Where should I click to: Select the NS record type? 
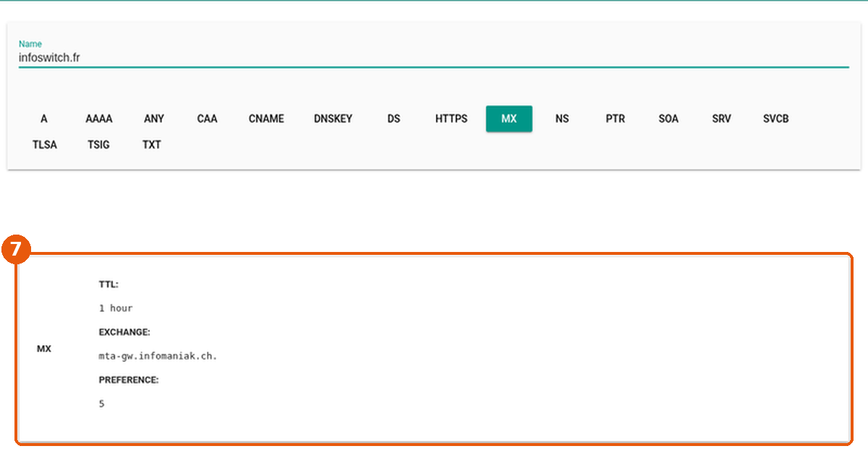pyautogui.click(x=562, y=119)
